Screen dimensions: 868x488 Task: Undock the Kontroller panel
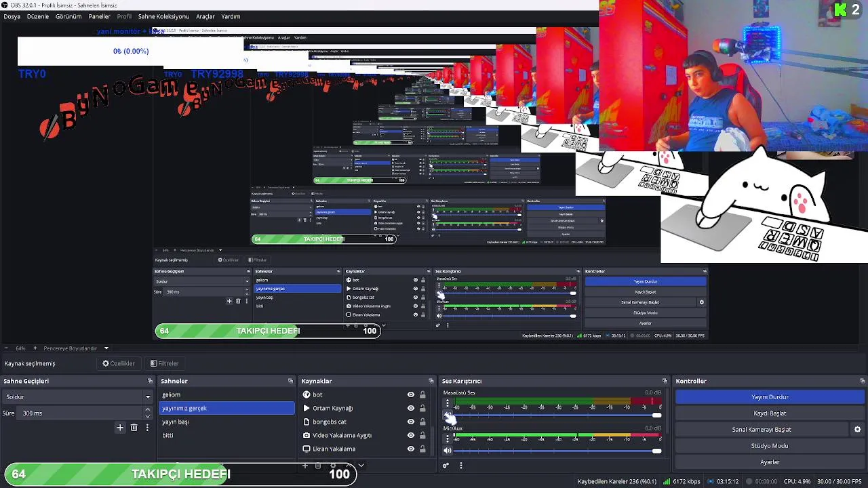862,381
